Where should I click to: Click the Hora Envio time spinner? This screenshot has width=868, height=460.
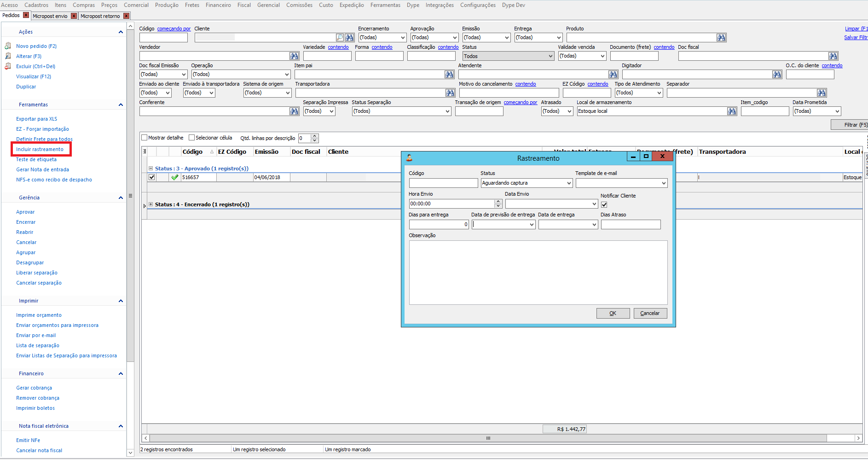[x=498, y=204]
